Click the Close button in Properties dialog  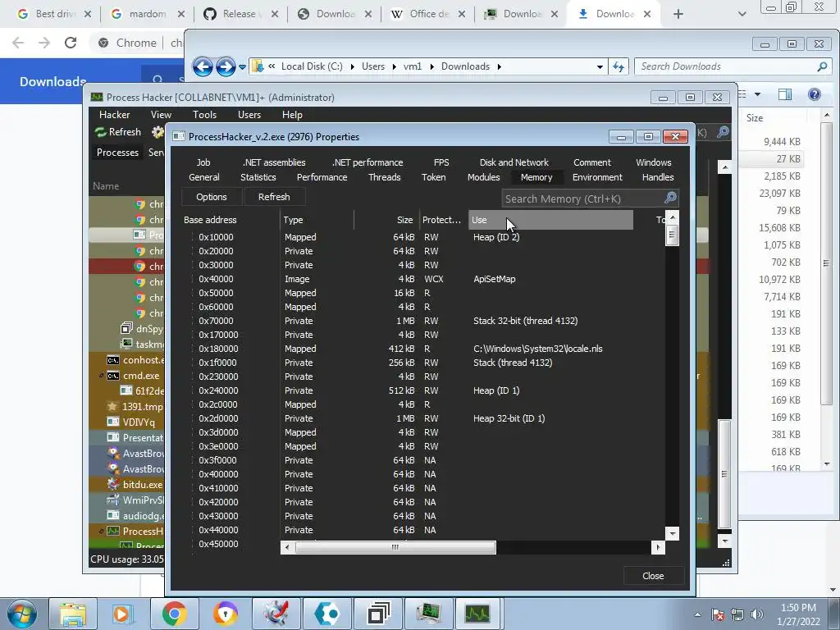[x=653, y=576]
